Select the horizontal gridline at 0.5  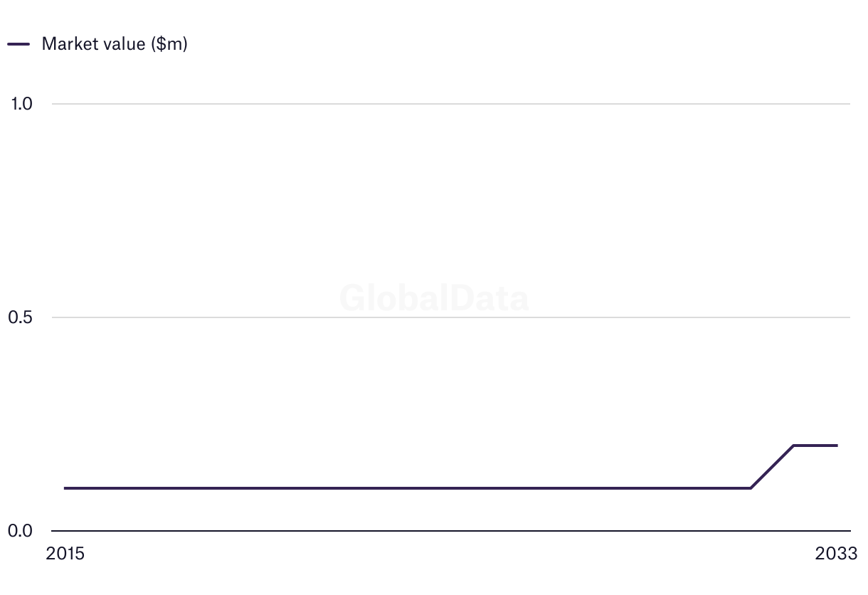click(x=451, y=317)
